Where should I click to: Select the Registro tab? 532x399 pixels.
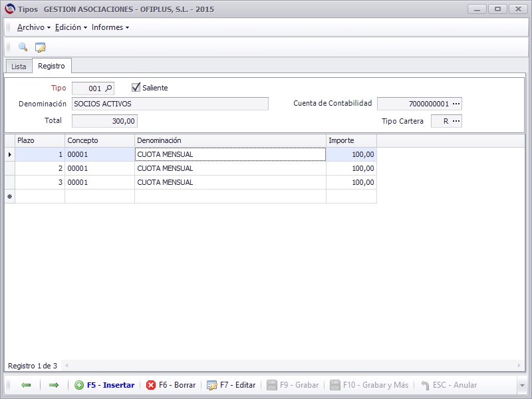pos(52,66)
